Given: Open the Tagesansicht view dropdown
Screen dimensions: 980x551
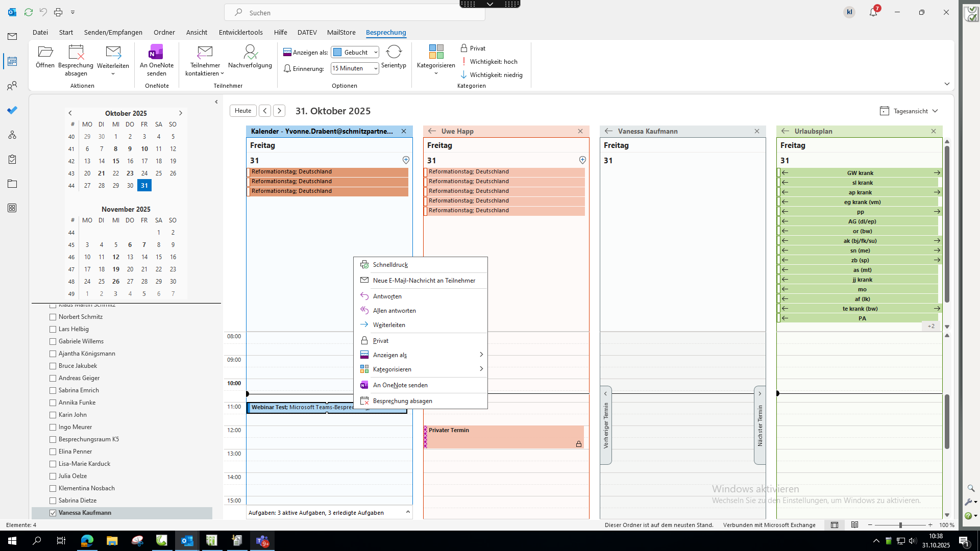Looking at the screenshot, I should [910, 111].
